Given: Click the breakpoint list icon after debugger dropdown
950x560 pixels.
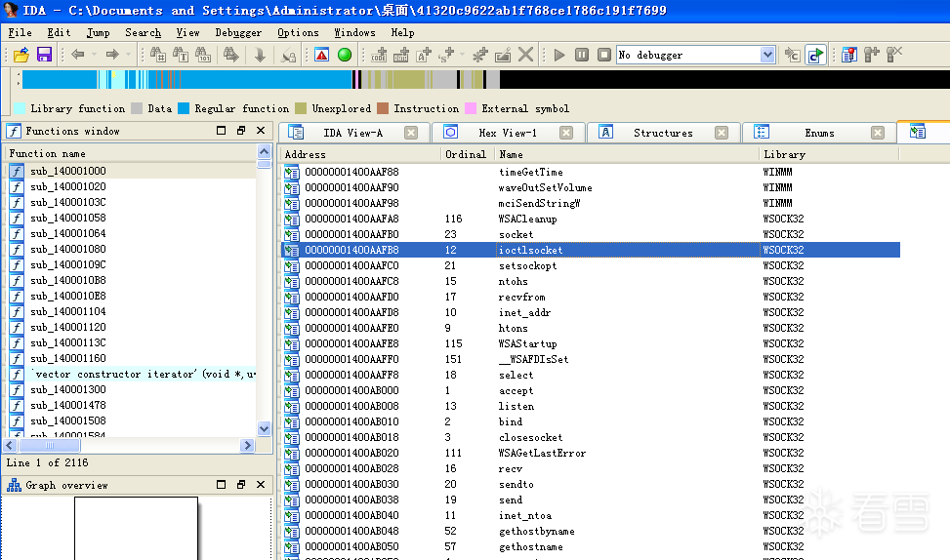Looking at the screenshot, I should point(849,55).
